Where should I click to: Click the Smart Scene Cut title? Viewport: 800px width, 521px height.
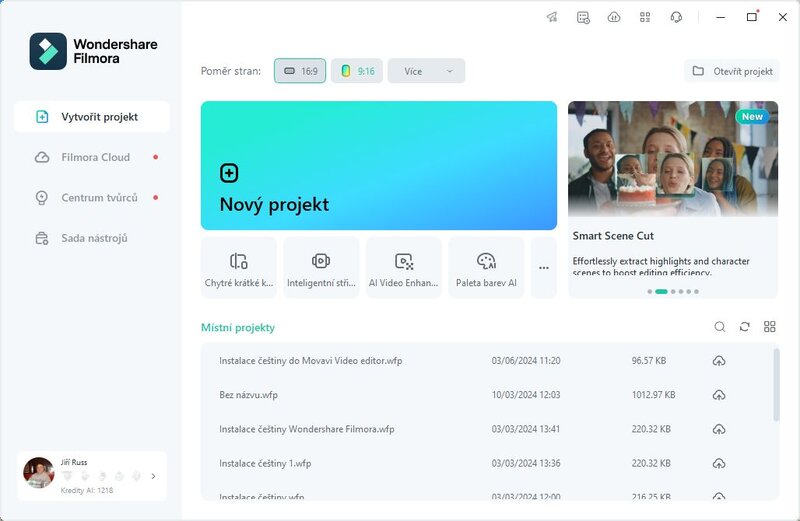[x=613, y=236]
